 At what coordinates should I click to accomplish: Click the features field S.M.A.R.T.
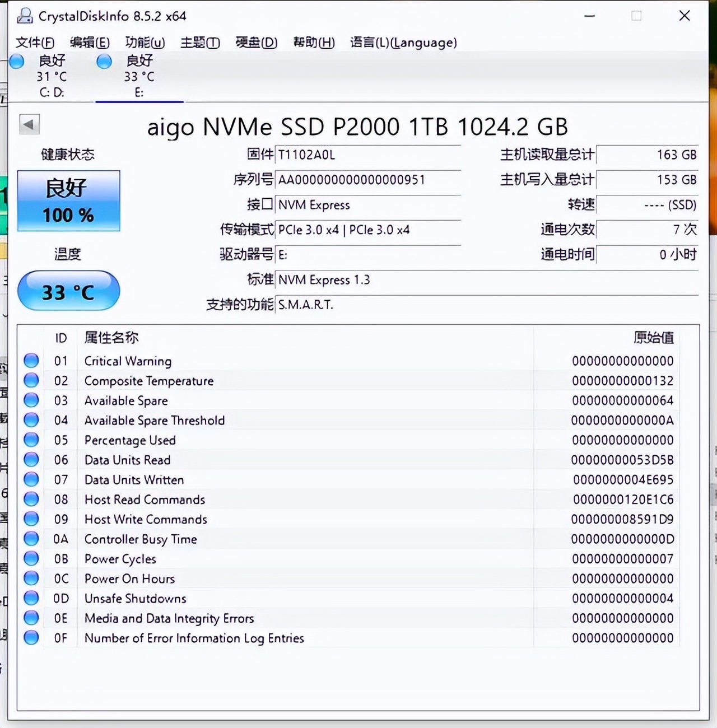pyautogui.click(x=487, y=305)
